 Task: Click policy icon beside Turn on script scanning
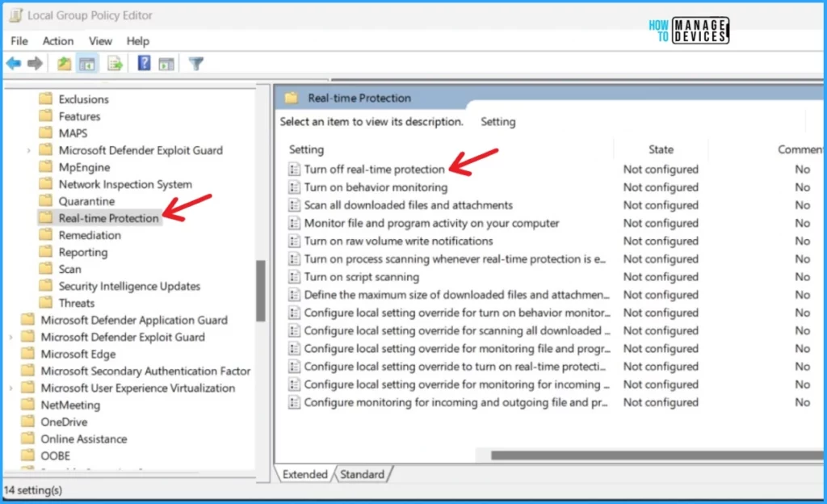coord(294,277)
